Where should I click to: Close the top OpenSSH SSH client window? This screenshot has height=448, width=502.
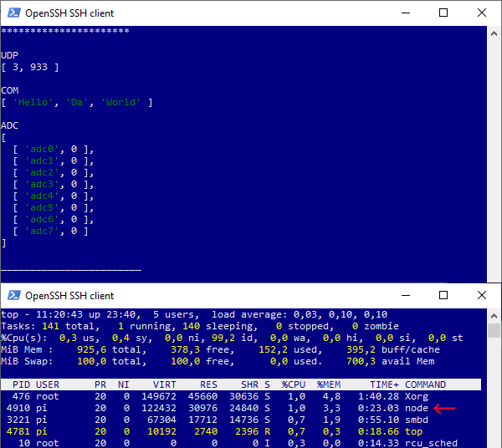482,13
